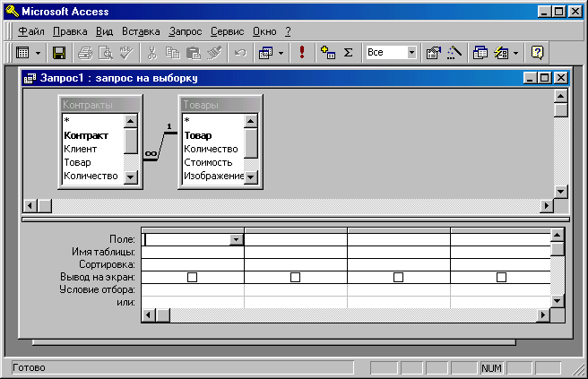Open the New Object dropdown arrow

coord(515,53)
